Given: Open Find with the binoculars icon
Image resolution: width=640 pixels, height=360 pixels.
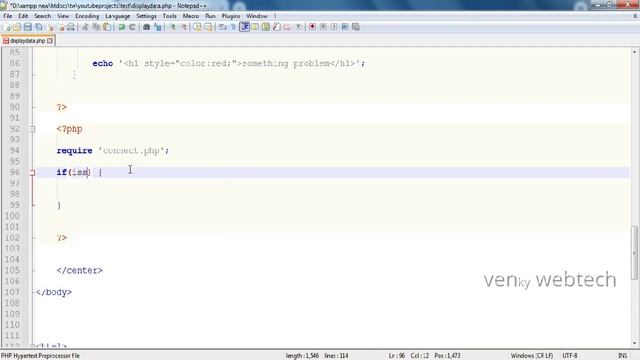Looking at the screenshot, I should pyautogui.click(x=147, y=27).
